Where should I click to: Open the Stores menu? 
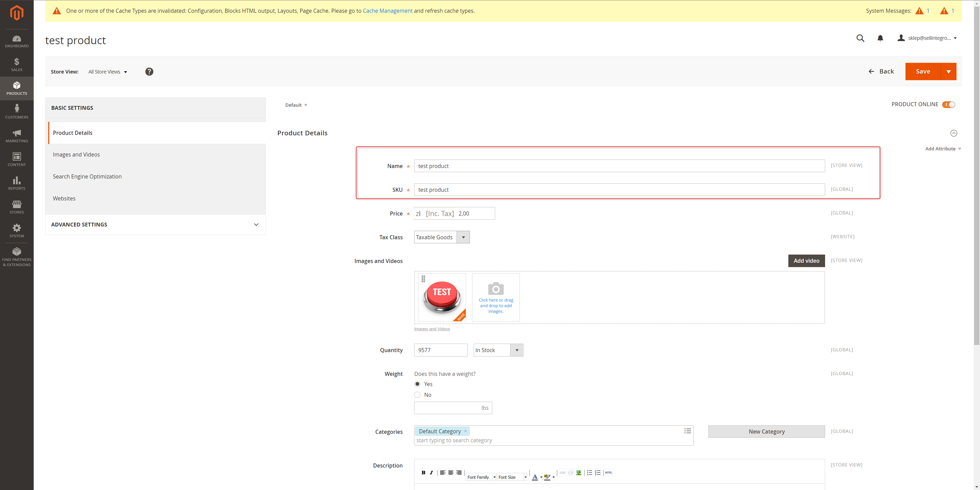(x=17, y=207)
